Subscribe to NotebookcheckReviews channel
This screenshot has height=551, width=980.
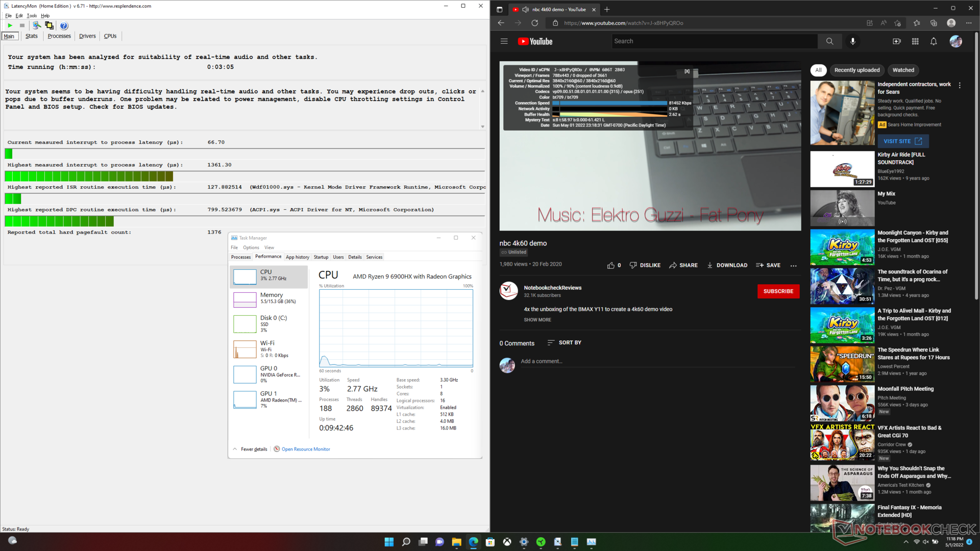(778, 291)
